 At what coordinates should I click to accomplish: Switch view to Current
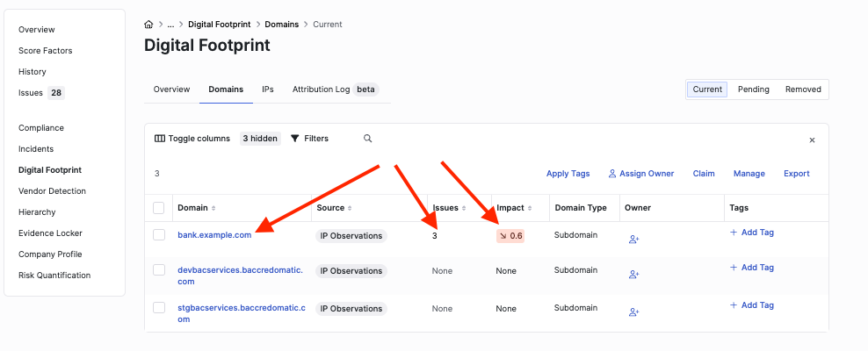[707, 89]
